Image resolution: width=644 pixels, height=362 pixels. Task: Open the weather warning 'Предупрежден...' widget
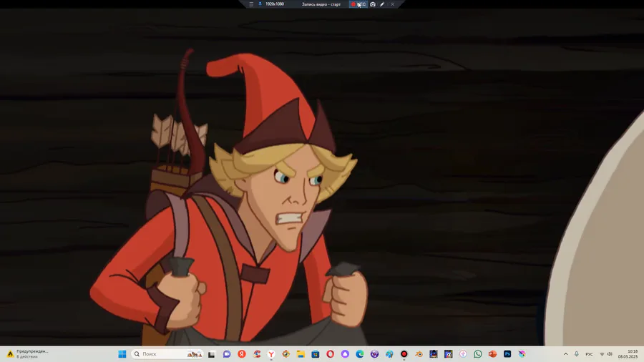click(27, 354)
